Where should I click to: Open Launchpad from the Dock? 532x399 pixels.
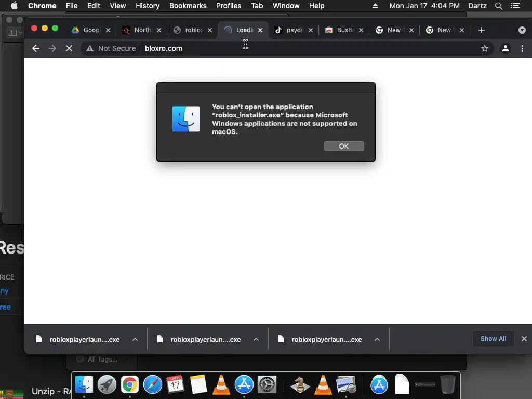107,385
